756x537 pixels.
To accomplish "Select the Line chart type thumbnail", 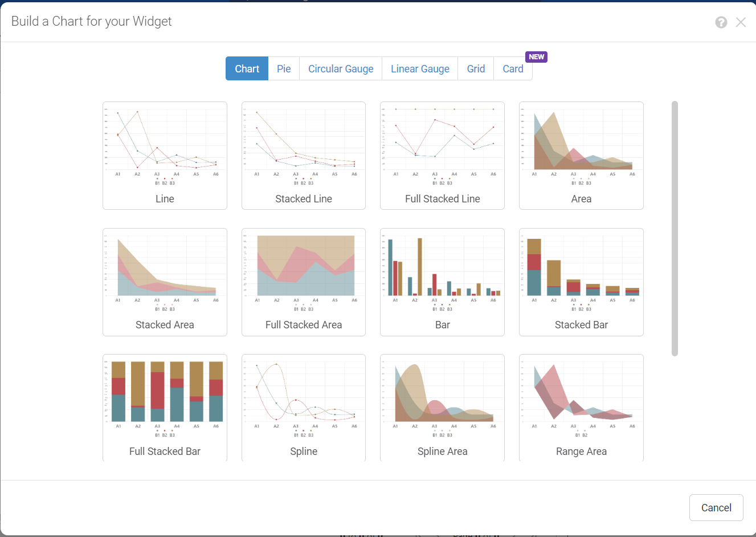I will pyautogui.click(x=165, y=155).
